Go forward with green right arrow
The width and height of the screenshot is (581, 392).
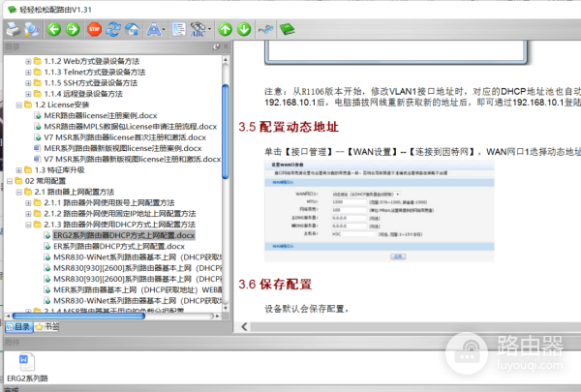[73, 29]
